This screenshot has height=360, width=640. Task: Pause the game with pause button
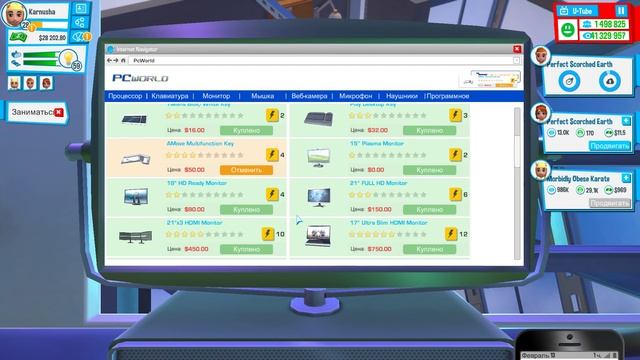tap(621, 11)
